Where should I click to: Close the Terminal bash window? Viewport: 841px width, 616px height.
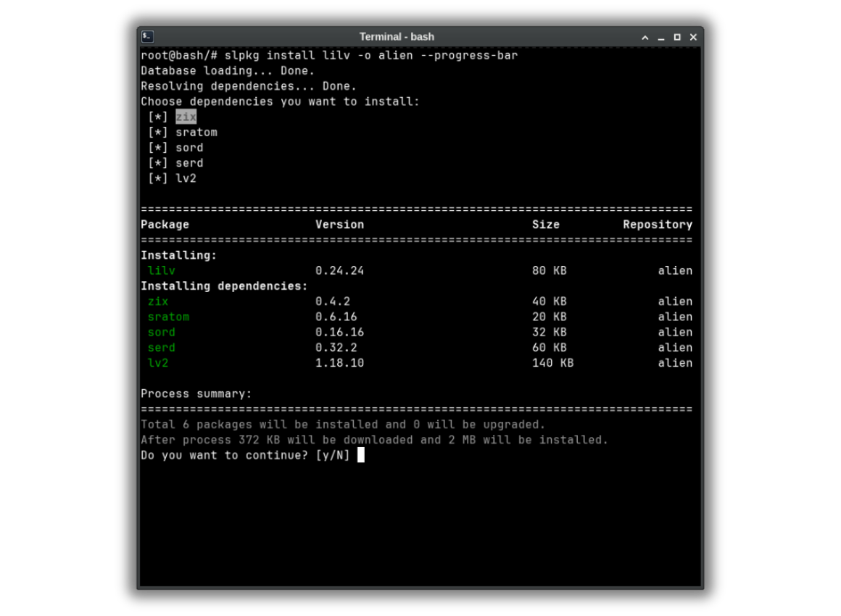693,37
